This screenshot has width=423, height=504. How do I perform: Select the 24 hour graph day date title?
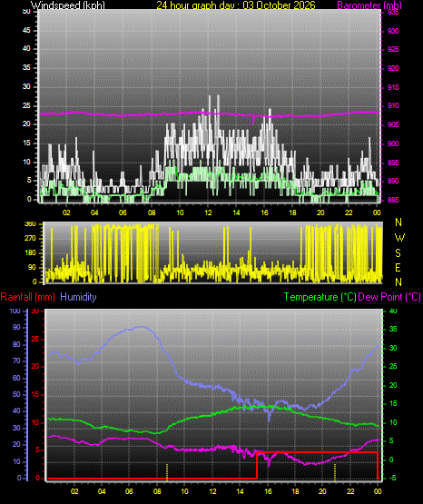[x=236, y=5]
